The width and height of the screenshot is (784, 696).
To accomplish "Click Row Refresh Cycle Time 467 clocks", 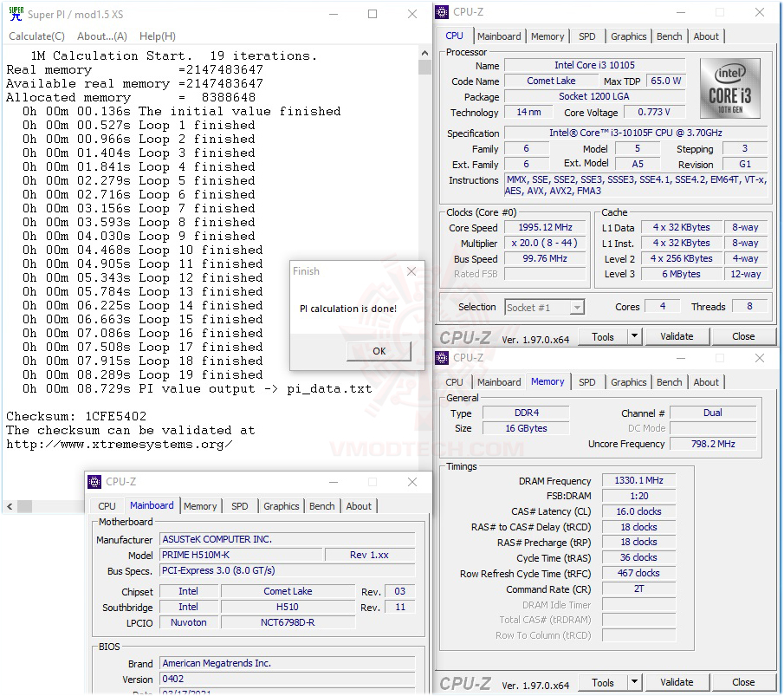I will [638, 573].
